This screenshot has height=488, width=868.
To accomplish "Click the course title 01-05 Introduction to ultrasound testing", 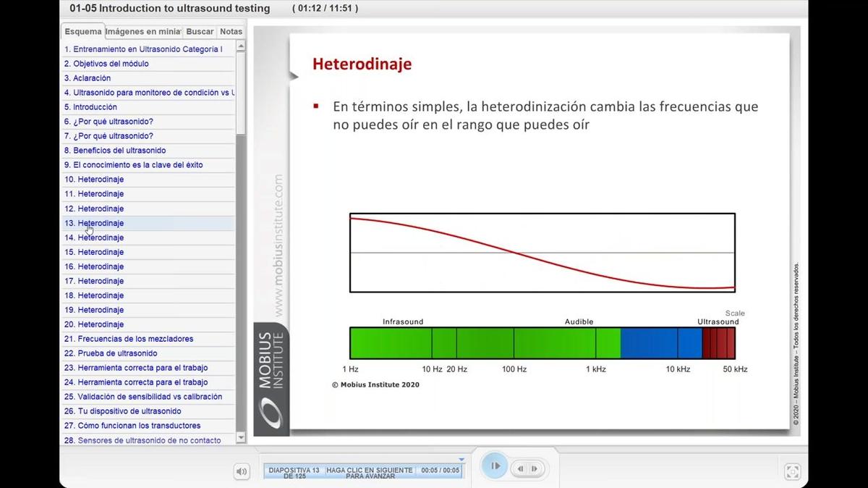I will [x=170, y=9].
